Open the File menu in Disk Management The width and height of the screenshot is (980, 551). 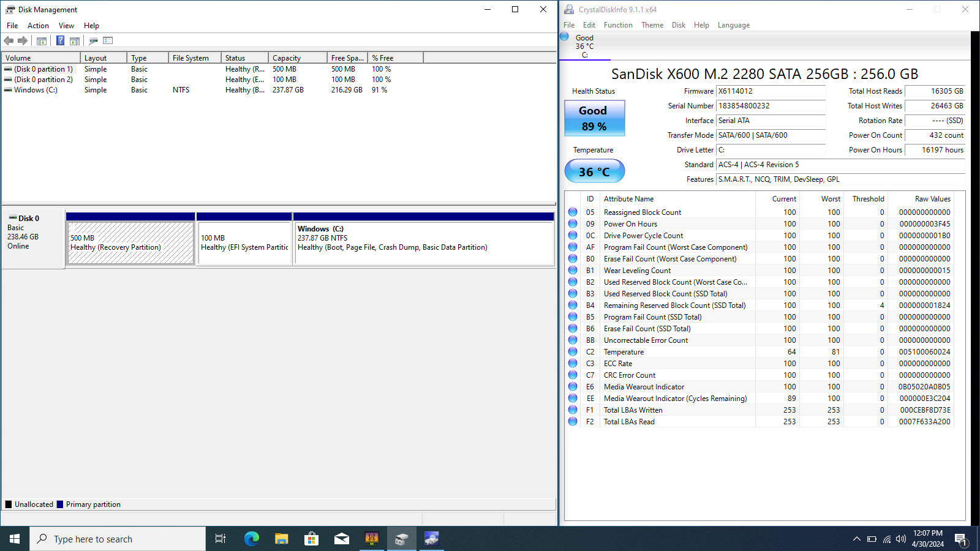pyautogui.click(x=12, y=26)
